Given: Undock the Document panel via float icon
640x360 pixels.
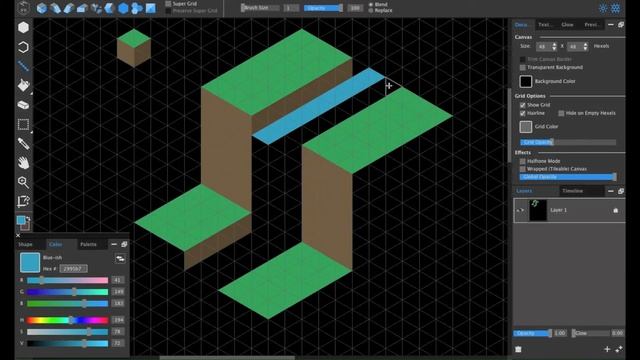Looking at the screenshot, I should point(621,24).
